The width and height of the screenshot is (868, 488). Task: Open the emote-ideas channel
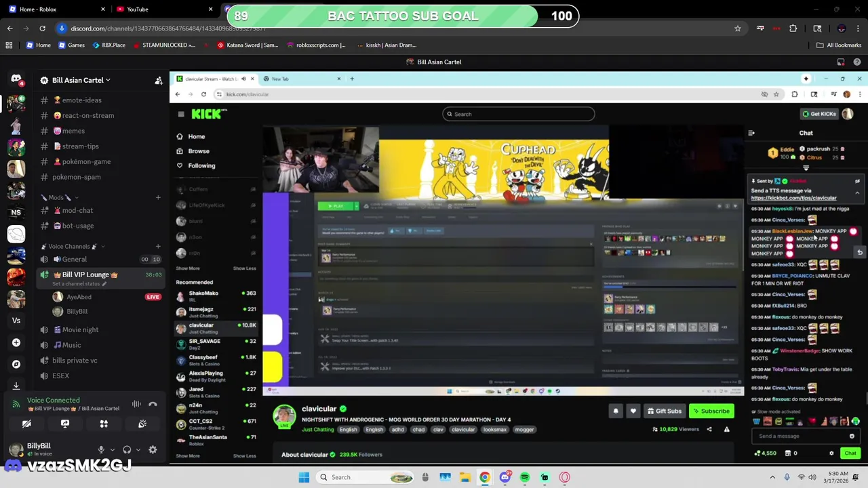click(x=100, y=100)
